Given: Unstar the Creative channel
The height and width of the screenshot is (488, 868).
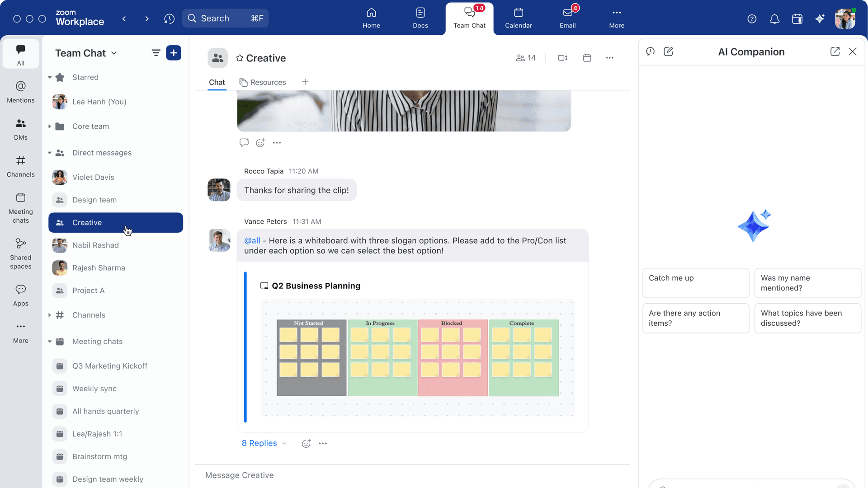Looking at the screenshot, I should click(x=240, y=58).
